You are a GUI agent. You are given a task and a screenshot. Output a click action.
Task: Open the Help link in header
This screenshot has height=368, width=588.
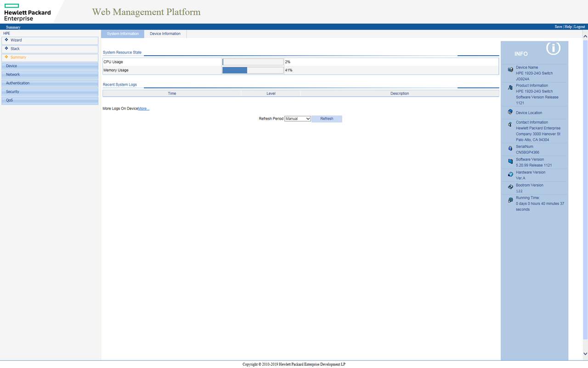coord(568,27)
